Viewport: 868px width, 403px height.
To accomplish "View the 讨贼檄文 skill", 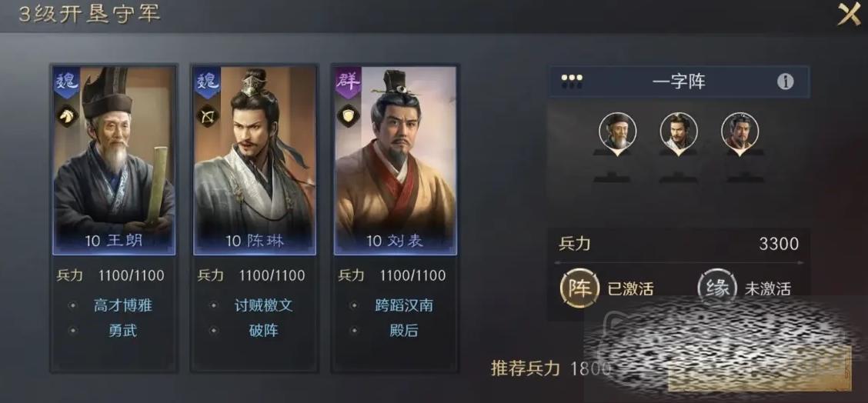I will click(263, 305).
